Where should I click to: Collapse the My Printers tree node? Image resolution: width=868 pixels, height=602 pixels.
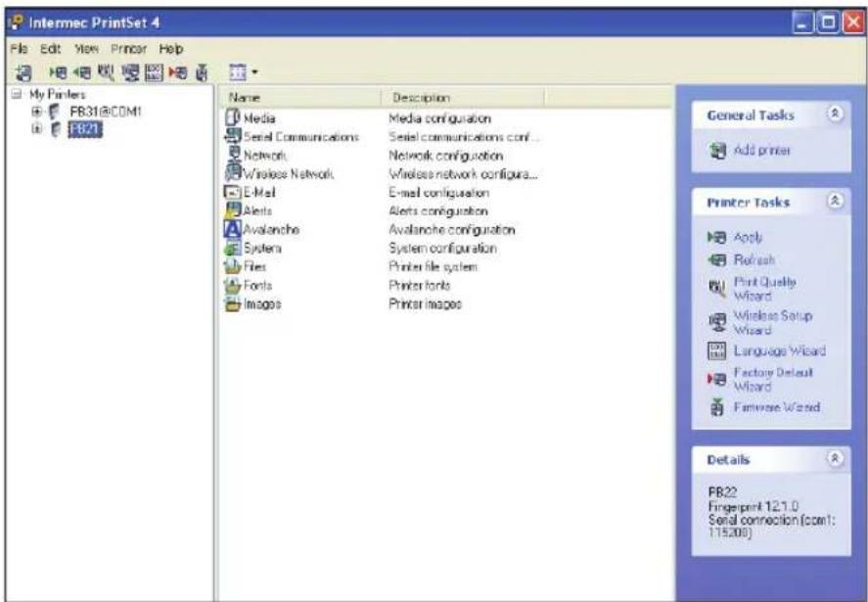pyautogui.click(x=18, y=94)
